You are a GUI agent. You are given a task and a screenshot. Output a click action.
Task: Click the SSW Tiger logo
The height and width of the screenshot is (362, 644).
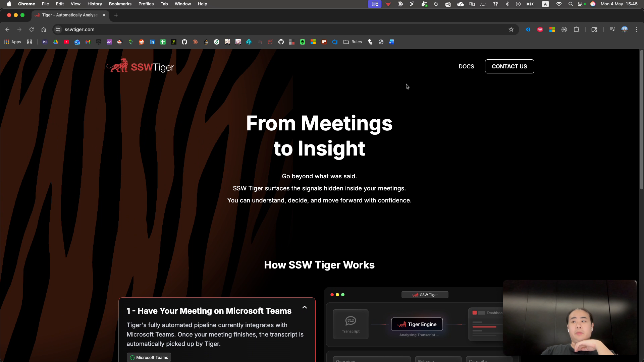pyautogui.click(x=140, y=66)
